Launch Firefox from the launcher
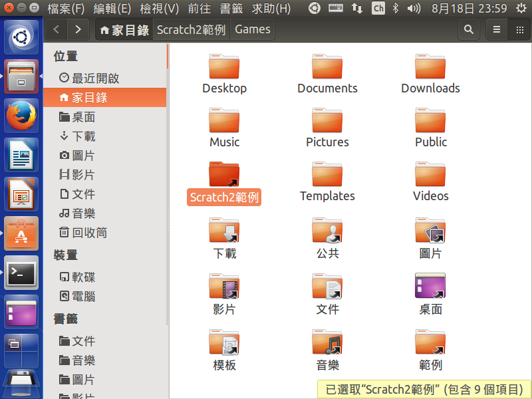The width and height of the screenshot is (532, 399). tap(21, 116)
